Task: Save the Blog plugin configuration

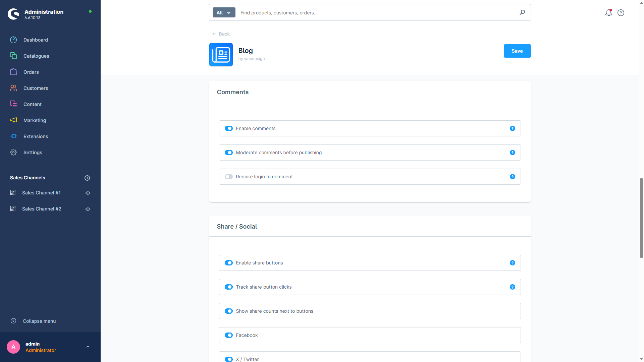Action: click(x=517, y=51)
